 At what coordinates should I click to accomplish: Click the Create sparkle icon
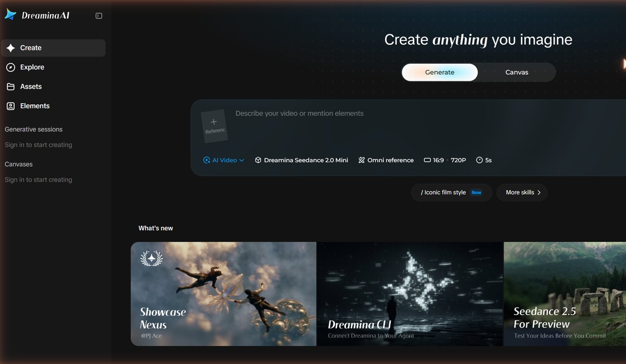[x=10, y=48]
